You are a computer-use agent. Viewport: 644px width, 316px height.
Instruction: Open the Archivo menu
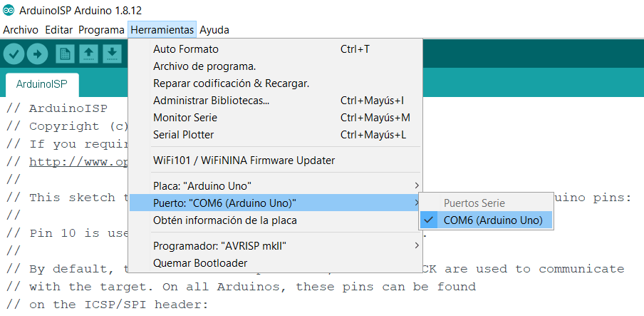tap(21, 30)
